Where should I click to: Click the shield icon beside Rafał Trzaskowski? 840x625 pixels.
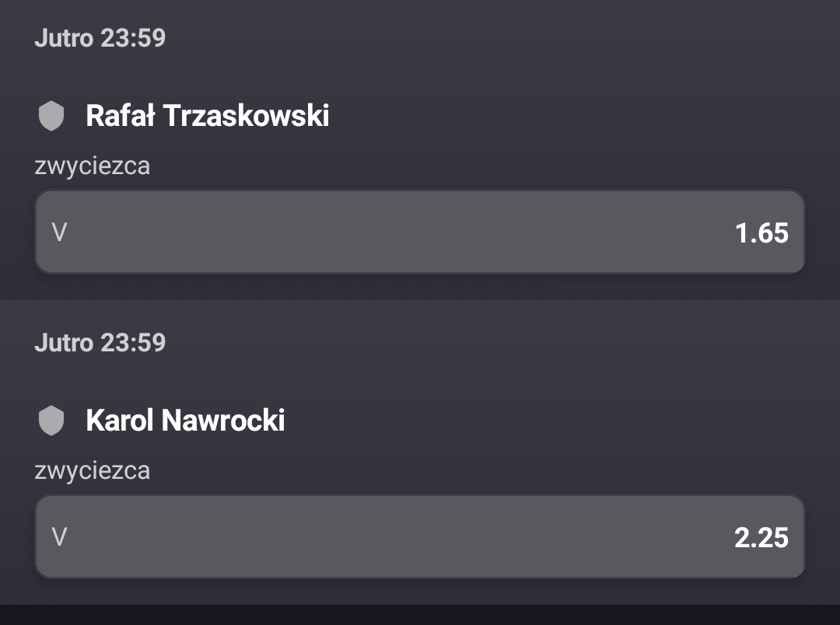tap(51, 117)
